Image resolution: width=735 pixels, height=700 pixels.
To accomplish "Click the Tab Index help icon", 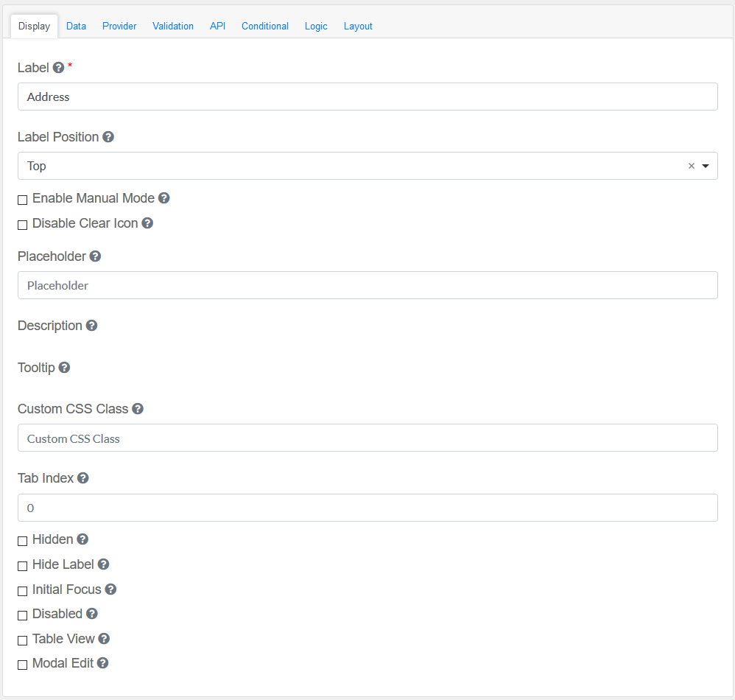I will click(83, 478).
